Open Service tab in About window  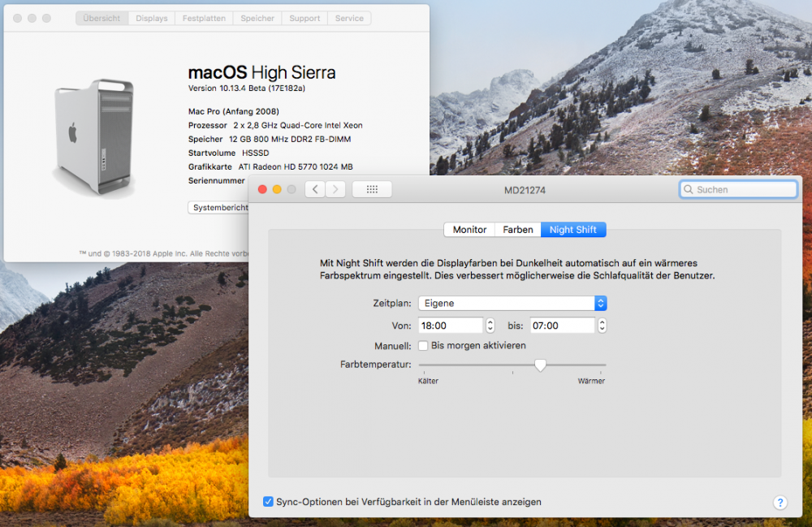click(349, 18)
